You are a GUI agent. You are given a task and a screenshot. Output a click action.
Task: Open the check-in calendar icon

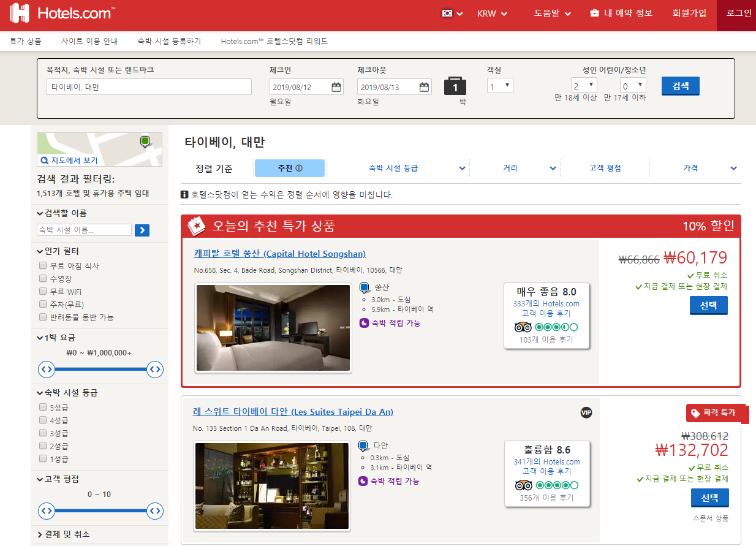336,87
